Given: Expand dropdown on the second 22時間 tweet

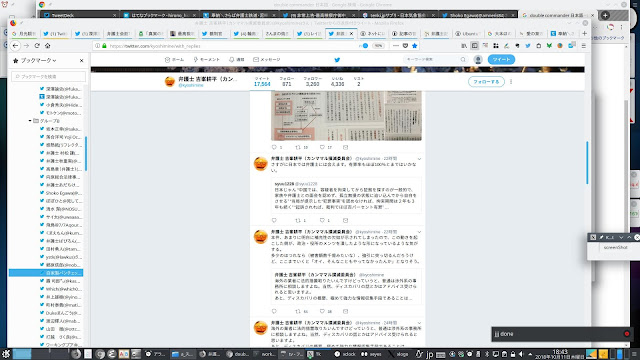Looking at the screenshot, I should 419,232.
